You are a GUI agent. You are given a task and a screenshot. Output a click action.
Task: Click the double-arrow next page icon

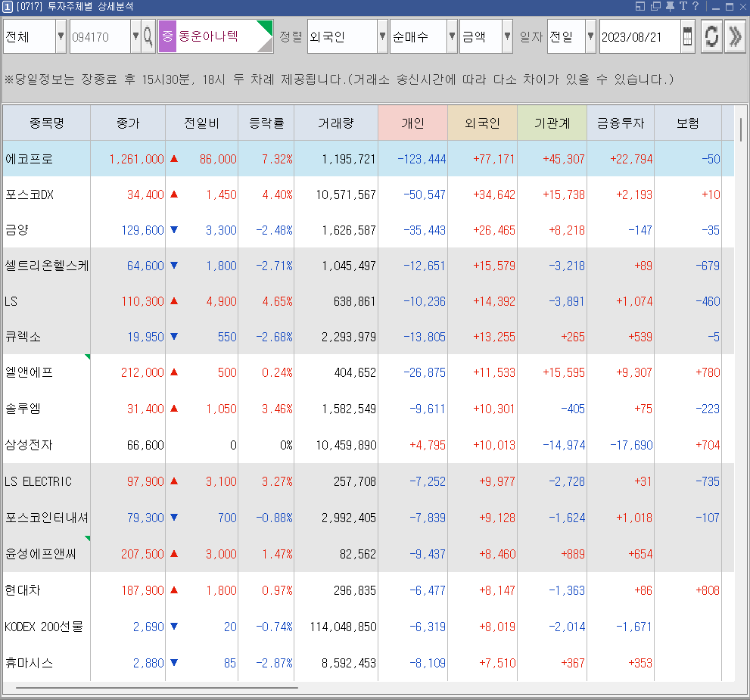pos(735,36)
